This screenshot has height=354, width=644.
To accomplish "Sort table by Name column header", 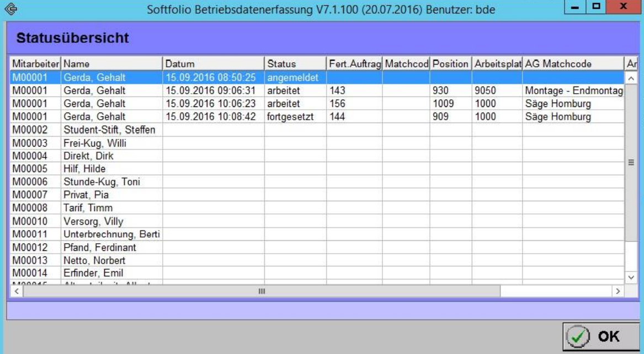I will pyautogui.click(x=110, y=64).
